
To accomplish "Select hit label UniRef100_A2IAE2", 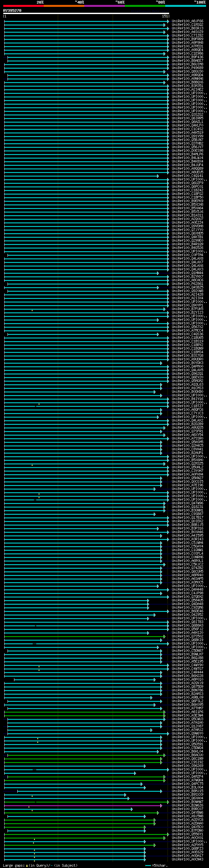I will coord(187,89).
